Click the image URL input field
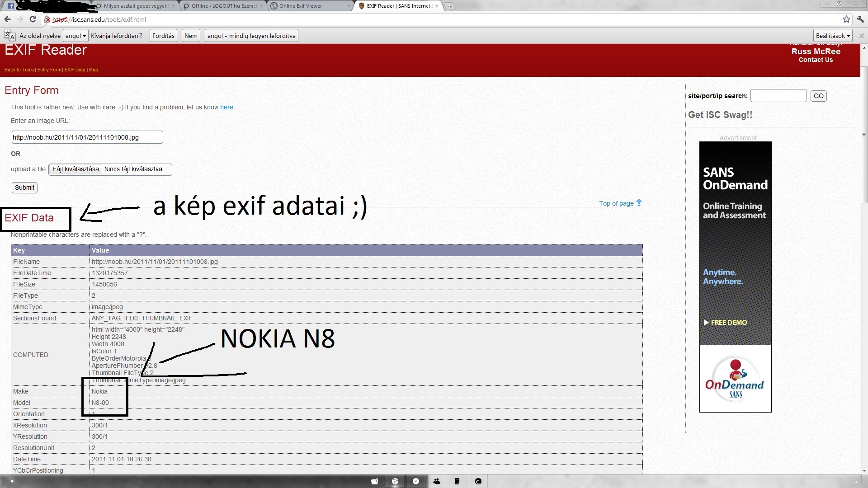This screenshot has width=868, height=488. tap(87, 137)
